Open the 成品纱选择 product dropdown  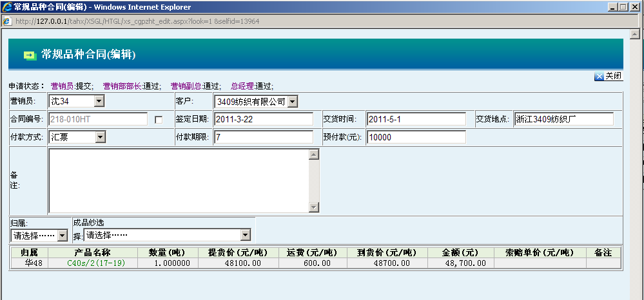(x=245, y=236)
